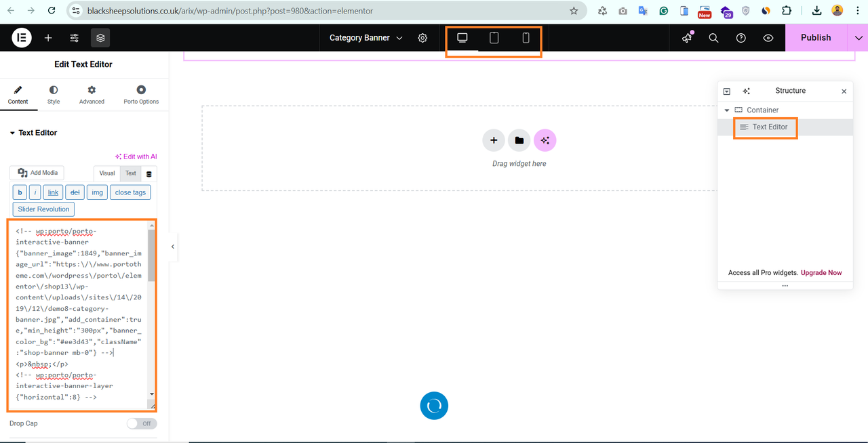Viewport: 868px width, 443px height.
Task: Switch to the Porto Options tab
Action: (x=141, y=95)
